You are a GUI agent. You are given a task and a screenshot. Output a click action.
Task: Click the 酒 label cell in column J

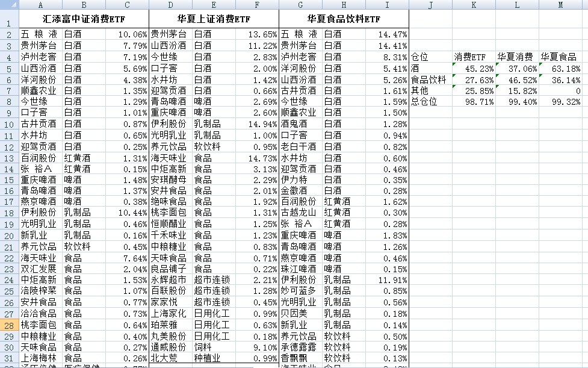[431, 69]
